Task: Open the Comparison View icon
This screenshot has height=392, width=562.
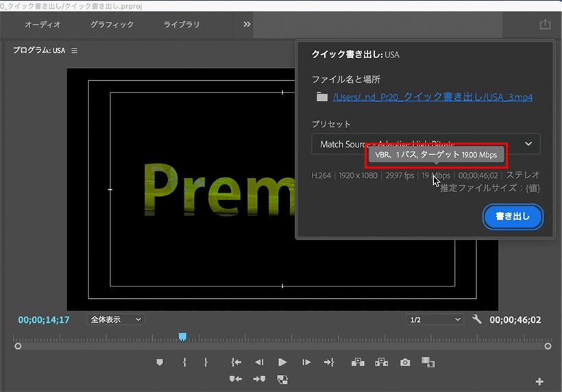Action: tap(428, 363)
